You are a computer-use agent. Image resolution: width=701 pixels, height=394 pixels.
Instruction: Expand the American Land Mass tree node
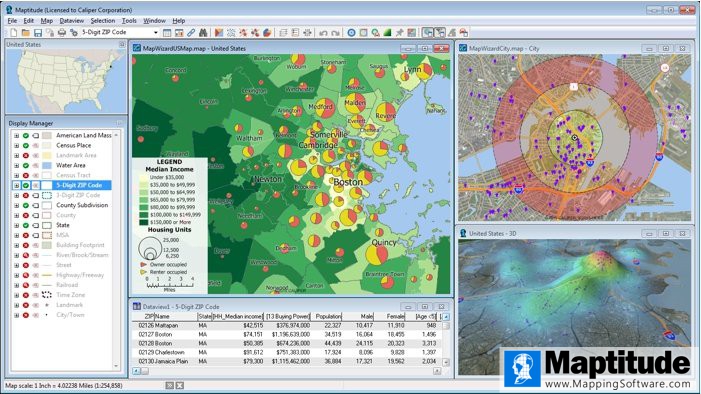[x=17, y=136]
